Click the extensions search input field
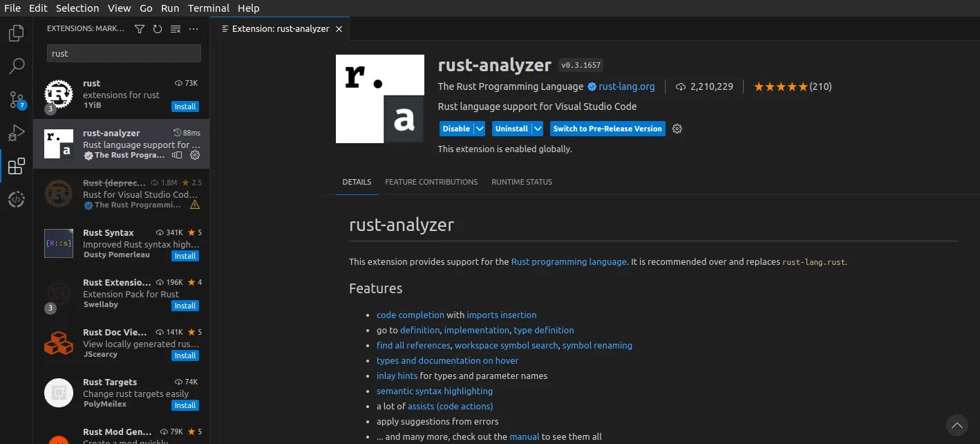 pyautogui.click(x=124, y=53)
